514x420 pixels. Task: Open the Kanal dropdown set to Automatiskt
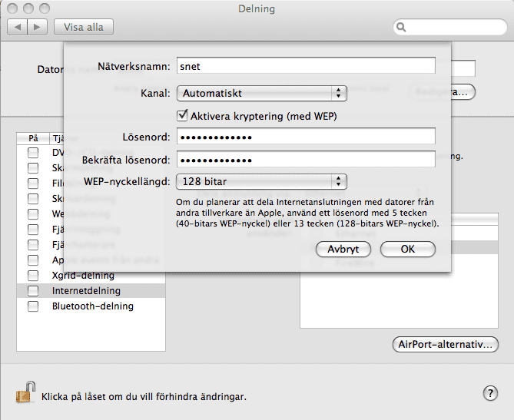[x=261, y=94]
